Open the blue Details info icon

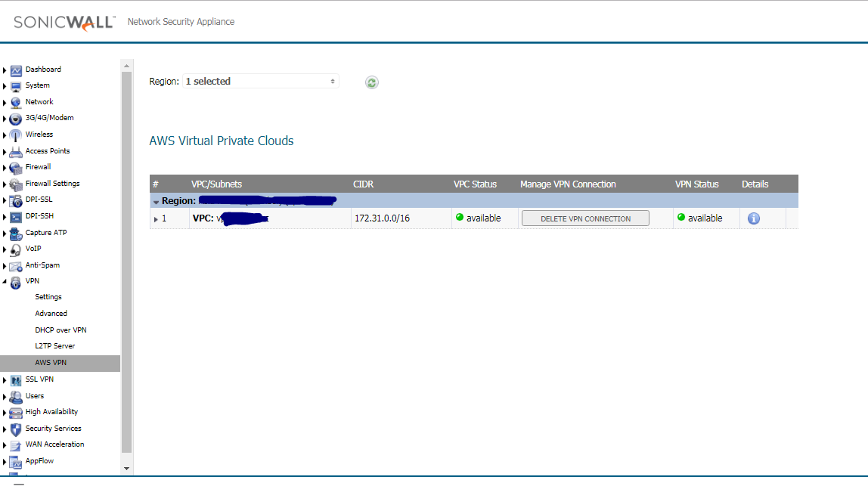tap(754, 218)
